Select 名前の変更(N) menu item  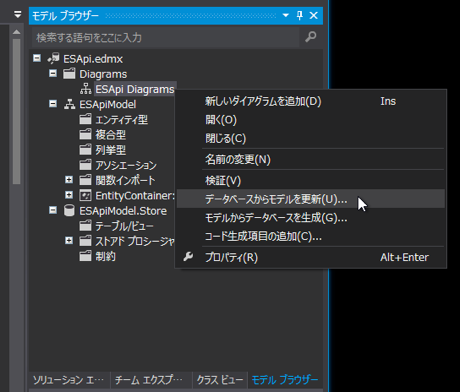click(x=311, y=160)
